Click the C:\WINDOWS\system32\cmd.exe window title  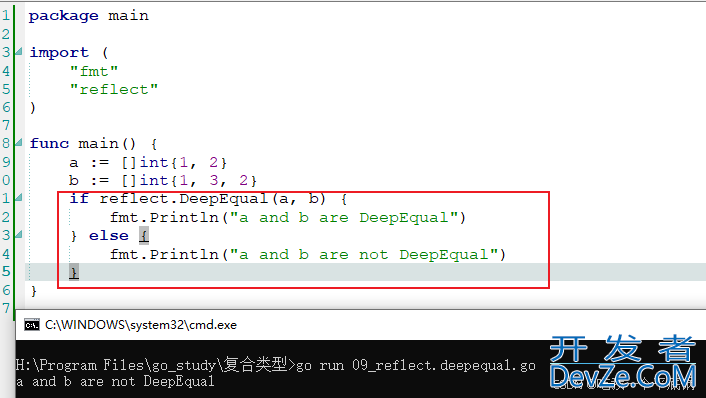[141, 325]
